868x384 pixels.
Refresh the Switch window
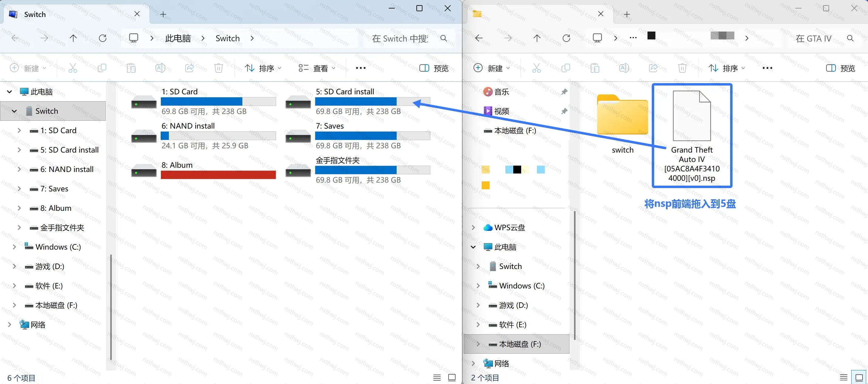tap(103, 38)
